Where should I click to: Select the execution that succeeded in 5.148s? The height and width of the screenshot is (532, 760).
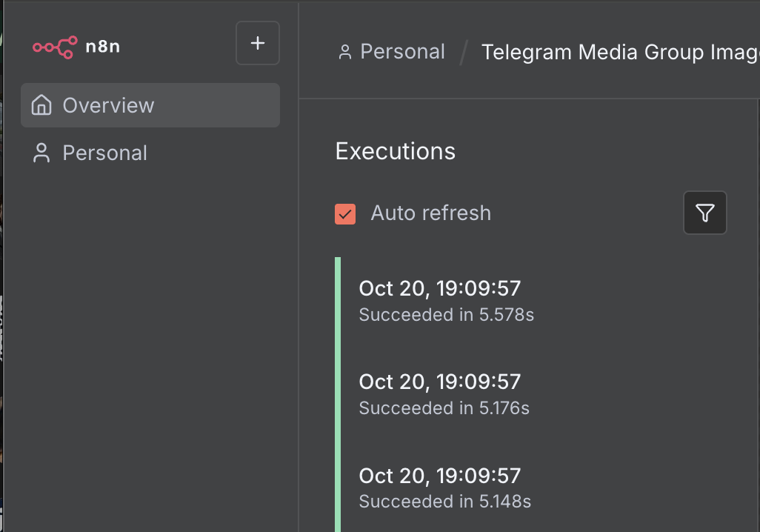click(444, 488)
